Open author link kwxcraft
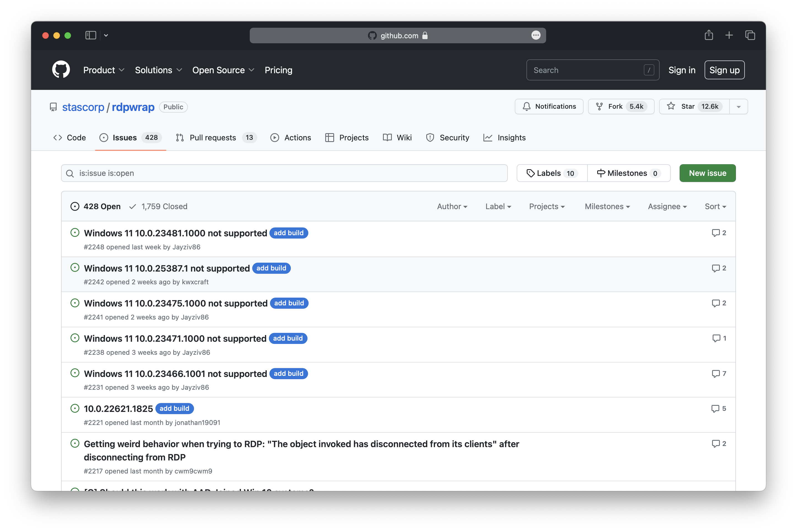 tap(195, 282)
